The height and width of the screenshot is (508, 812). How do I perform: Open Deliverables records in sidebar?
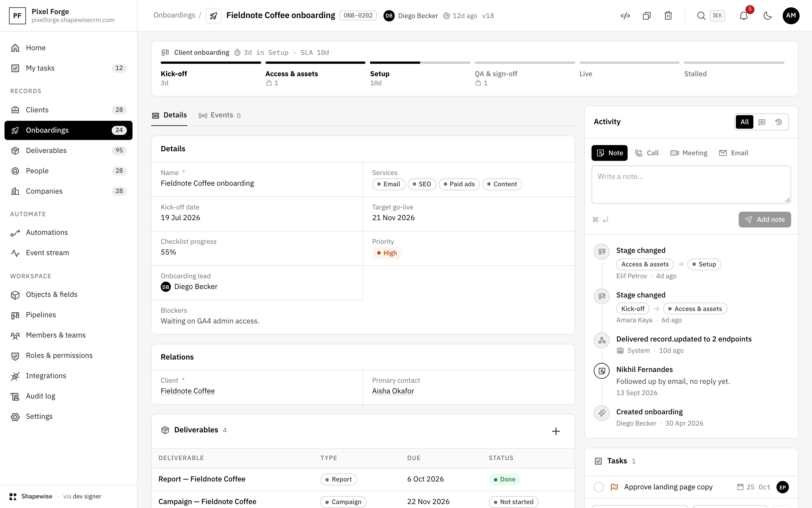[x=69, y=150]
